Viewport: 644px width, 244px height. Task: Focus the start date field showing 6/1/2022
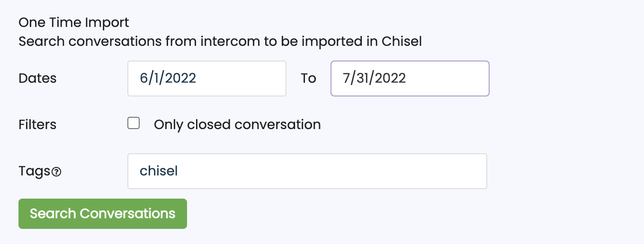click(207, 78)
